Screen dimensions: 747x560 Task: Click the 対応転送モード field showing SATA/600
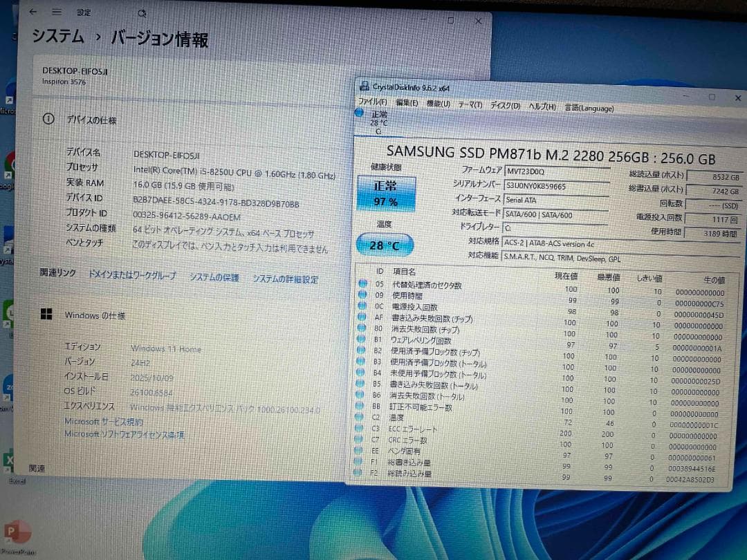555,215
